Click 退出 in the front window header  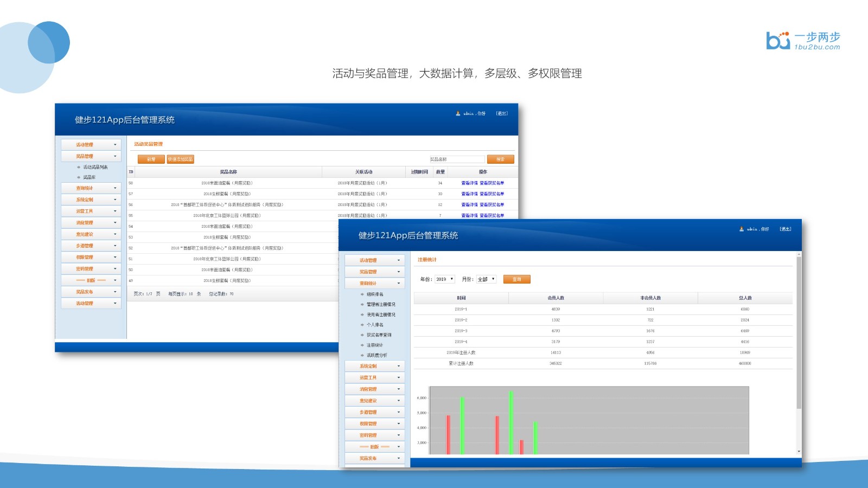tap(786, 229)
